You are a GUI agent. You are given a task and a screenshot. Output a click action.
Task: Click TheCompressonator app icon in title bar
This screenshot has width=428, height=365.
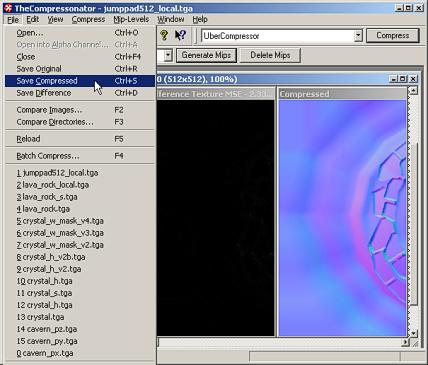[8, 8]
